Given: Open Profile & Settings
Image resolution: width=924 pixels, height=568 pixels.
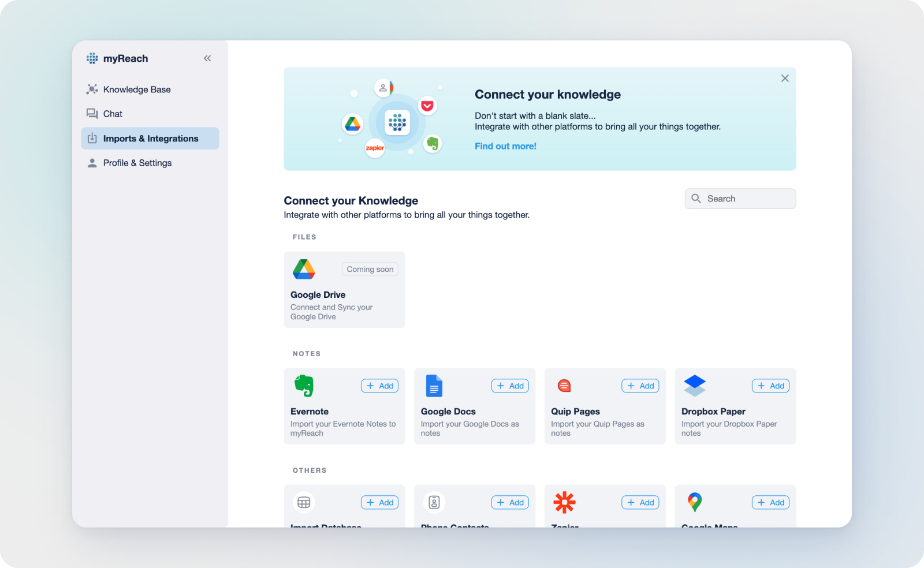Looking at the screenshot, I should point(137,163).
